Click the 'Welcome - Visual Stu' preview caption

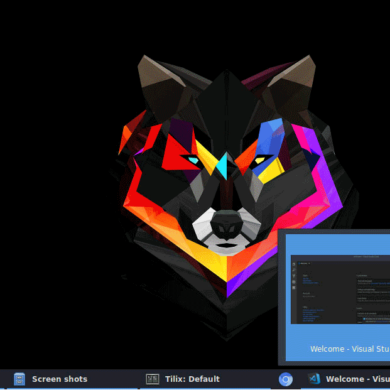(x=350, y=349)
